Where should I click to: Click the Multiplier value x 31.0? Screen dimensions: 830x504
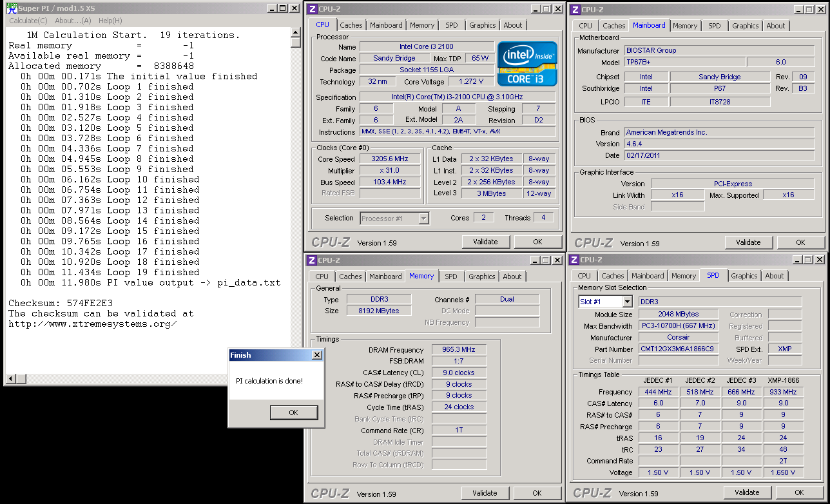point(391,171)
